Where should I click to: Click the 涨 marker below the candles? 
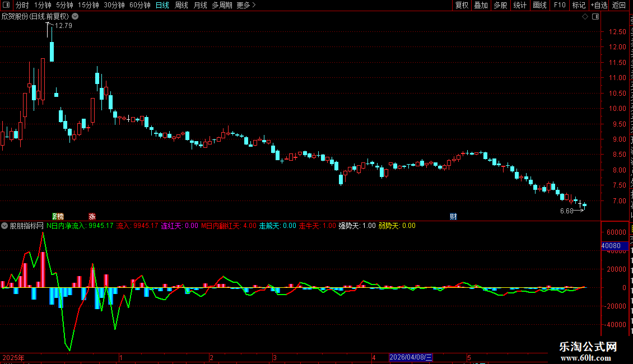click(92, 217)
